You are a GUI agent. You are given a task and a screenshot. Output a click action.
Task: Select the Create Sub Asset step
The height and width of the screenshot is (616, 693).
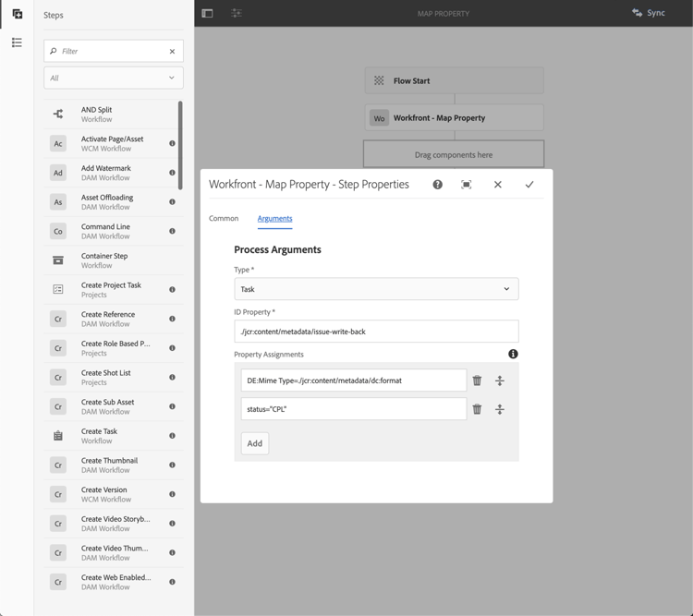pos(114,406)
